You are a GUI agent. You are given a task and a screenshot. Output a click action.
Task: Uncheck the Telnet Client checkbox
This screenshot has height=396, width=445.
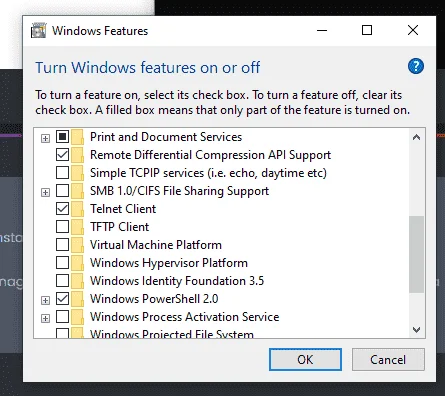[x=62, y=209]
